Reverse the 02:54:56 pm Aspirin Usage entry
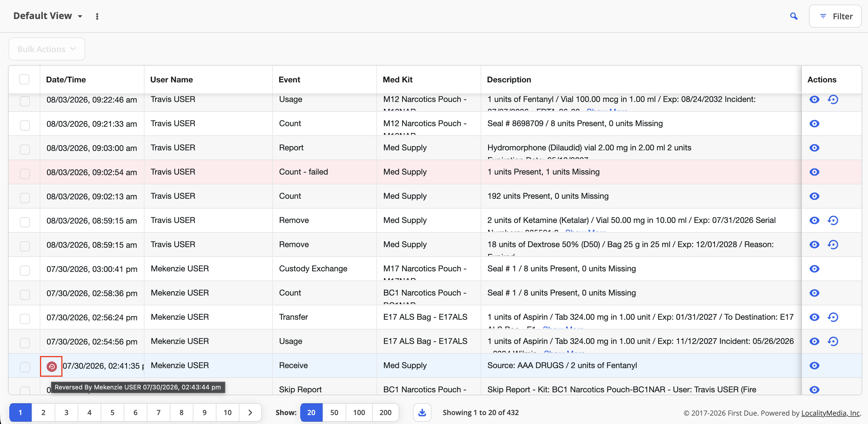Screen dimensions: 868x424 coord(833,341)
